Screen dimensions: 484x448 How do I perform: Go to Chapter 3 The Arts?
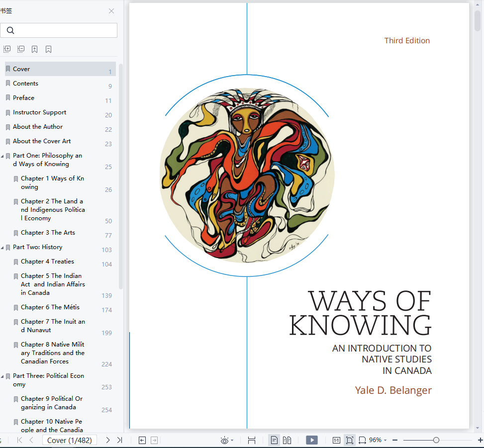click(x=48, y=233)
